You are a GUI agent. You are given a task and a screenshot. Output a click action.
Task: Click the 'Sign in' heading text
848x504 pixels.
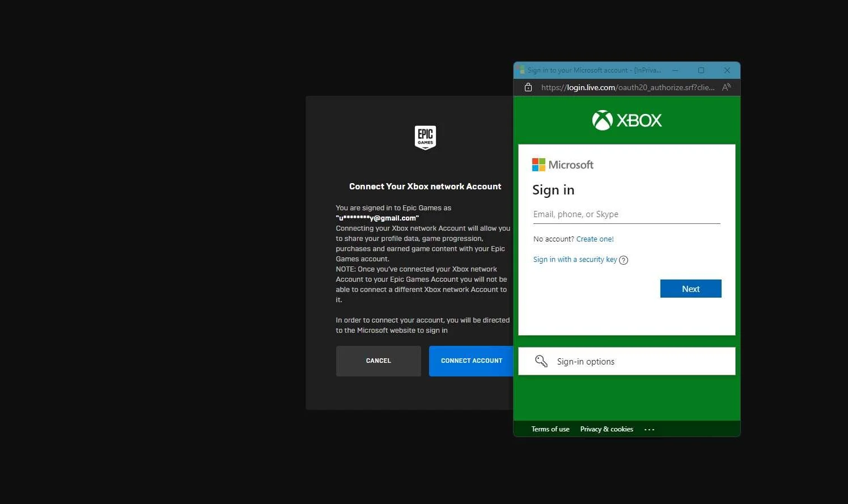coord(553,190)
